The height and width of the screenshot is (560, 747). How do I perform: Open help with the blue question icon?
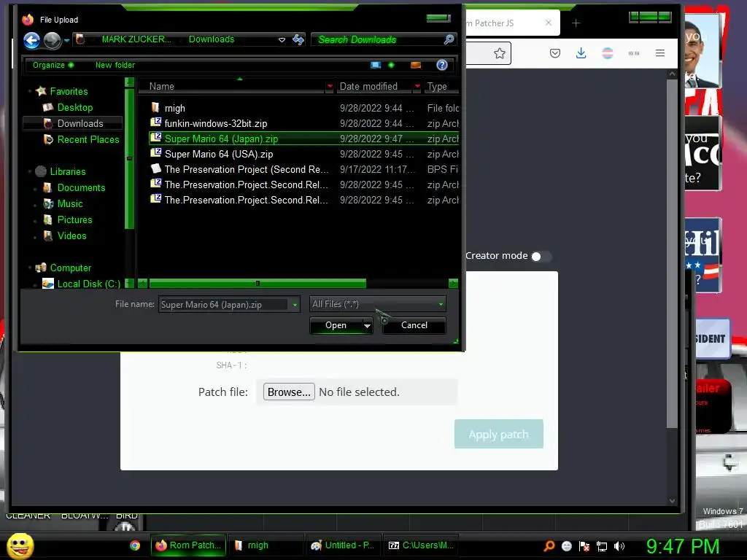coord(442,65)
